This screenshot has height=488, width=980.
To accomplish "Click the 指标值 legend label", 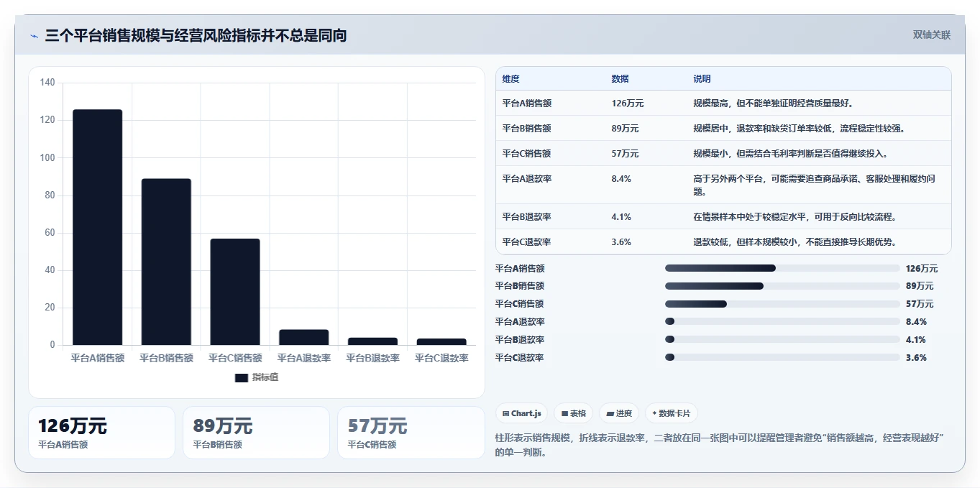I will (x=265, y=377).
